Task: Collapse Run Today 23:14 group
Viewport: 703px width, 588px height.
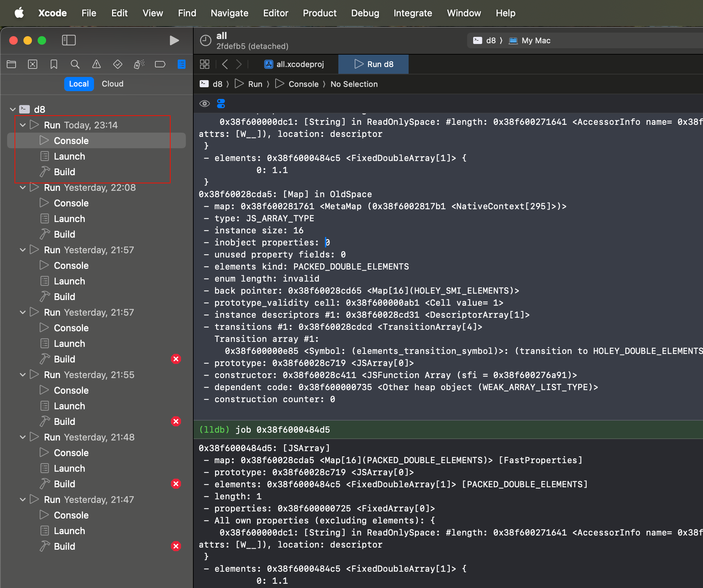Action: point(23,125)
